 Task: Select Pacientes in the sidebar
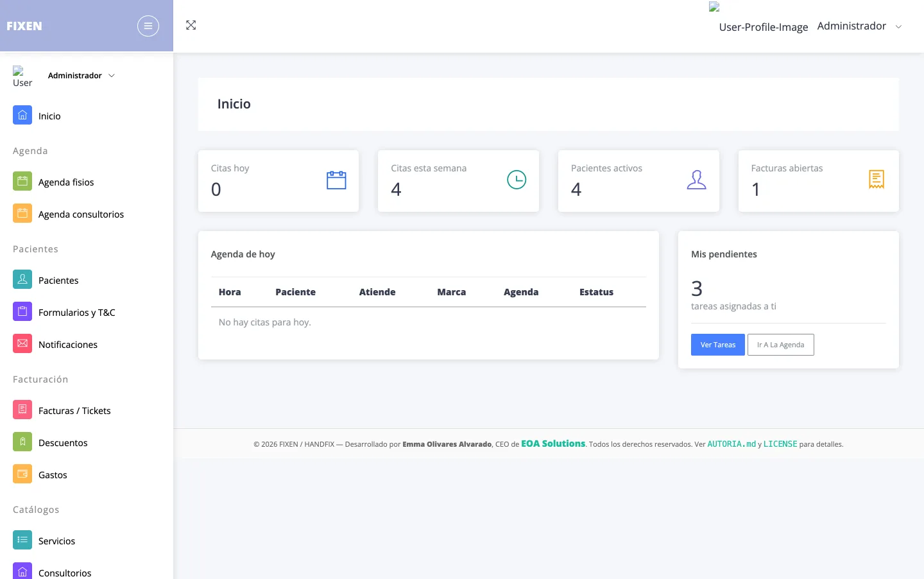[x=58, y=281]
